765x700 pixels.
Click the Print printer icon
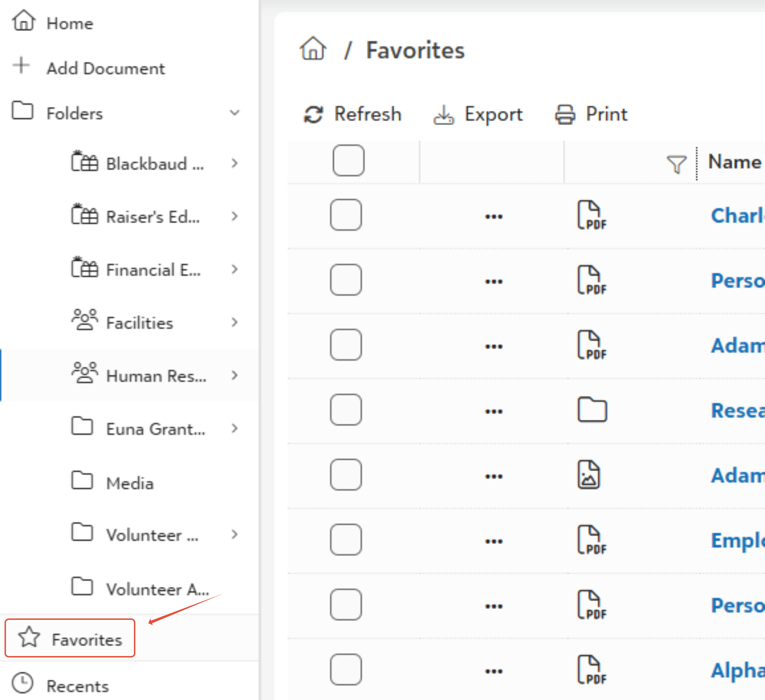click(x=565, y=115)
